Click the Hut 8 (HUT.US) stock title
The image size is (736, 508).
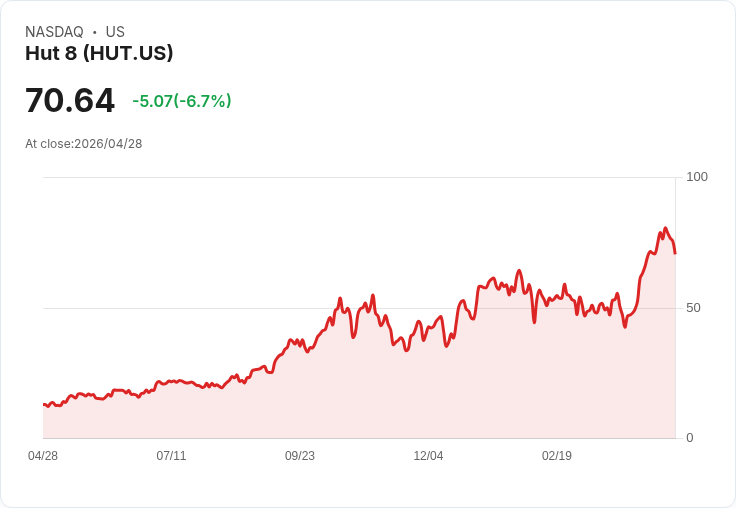(x=99, y=53)
